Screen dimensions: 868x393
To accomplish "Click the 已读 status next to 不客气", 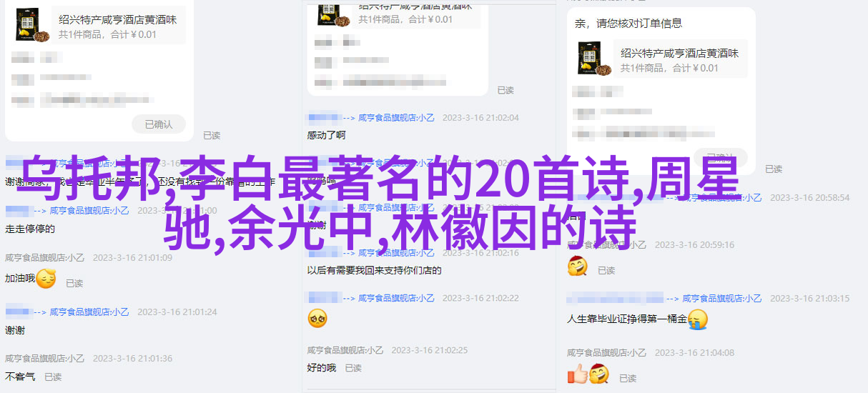I will tap(53, 377).
